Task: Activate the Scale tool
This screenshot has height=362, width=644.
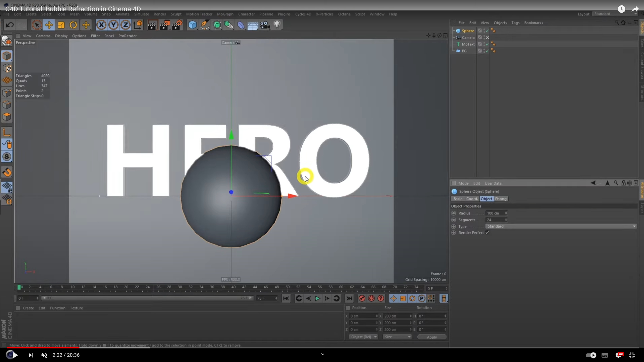Action: click(x=61, y=25)
